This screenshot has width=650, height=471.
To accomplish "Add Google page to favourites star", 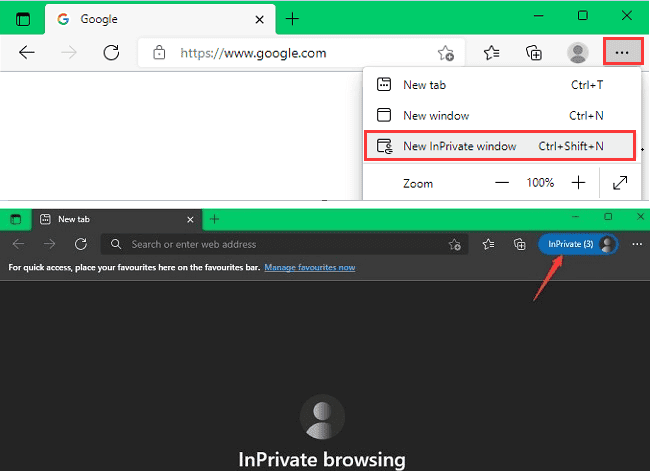I will [x=446, y=53].
